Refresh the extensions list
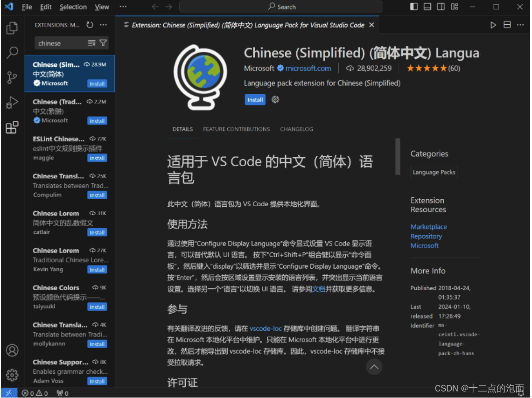Screen dimensions: 532x398 coord(89,25)
